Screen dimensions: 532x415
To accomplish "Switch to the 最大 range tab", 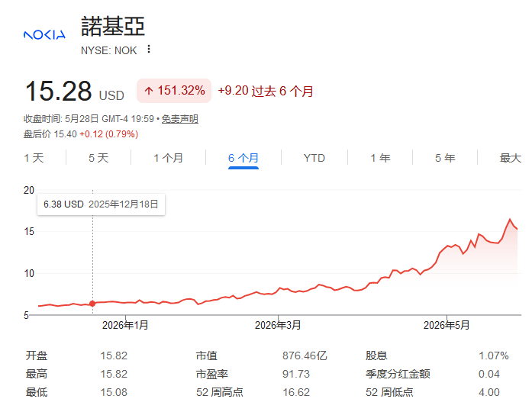I will [511, 158].
